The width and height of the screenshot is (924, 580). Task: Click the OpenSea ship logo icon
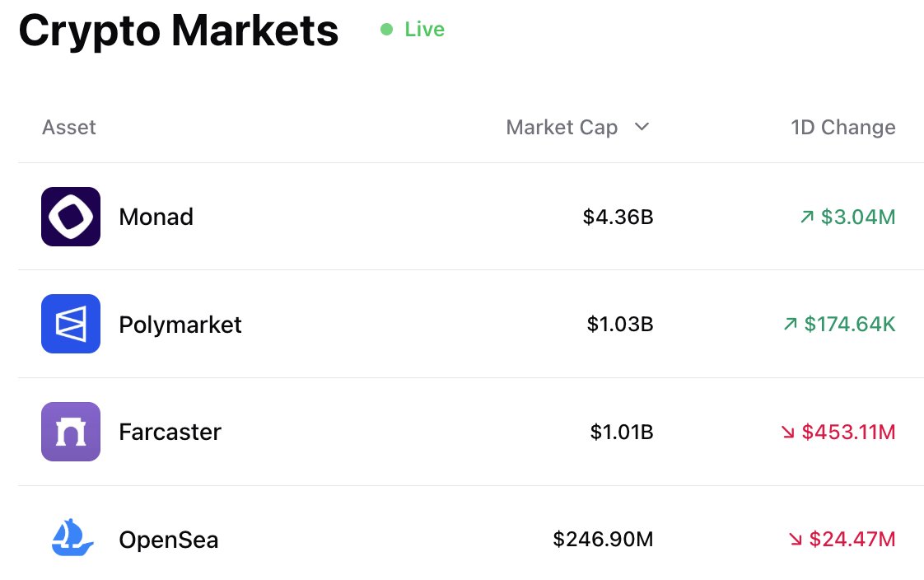coord(72,537)
